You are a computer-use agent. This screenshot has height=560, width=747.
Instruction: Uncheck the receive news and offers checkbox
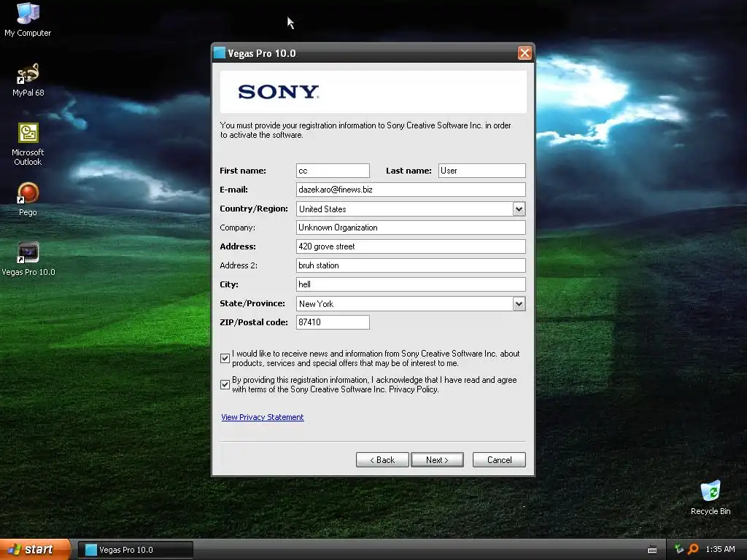[225, 358]
